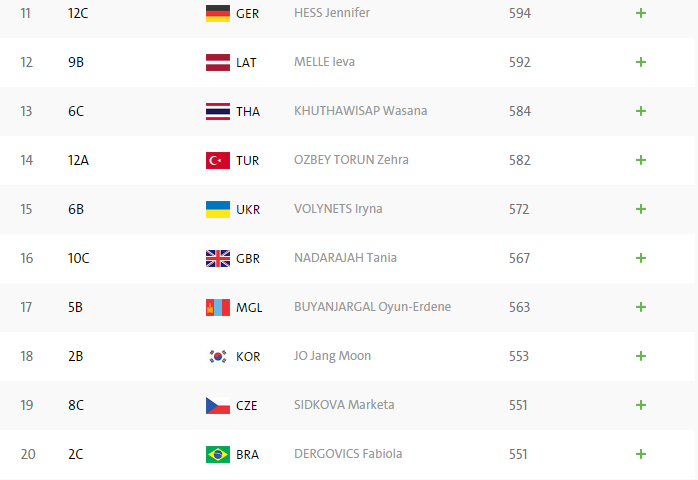Select the BRA country code
Viewport: 698px width, 480px height.
[247, 455]
